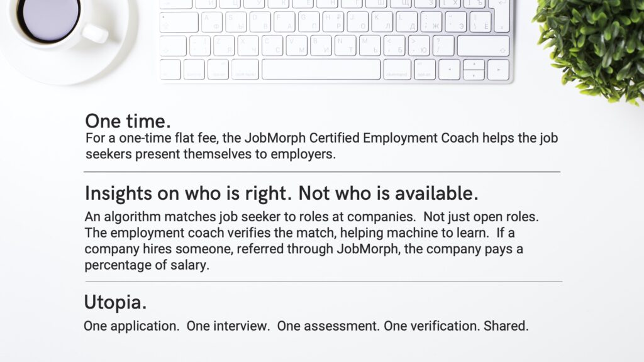
Task: Click the 'JobMorph Certified Employment Coach' text
Action: [x=362, y=138]
